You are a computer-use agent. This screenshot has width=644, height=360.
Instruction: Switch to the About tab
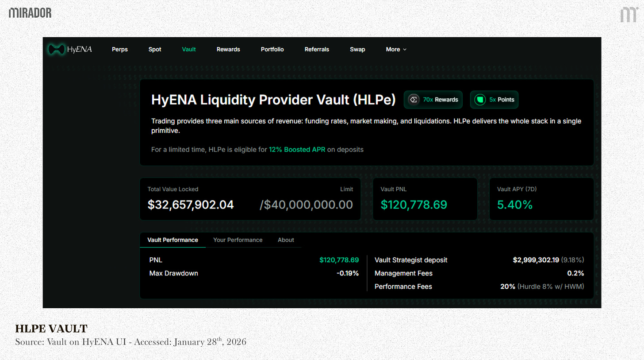tap(286, 240)
